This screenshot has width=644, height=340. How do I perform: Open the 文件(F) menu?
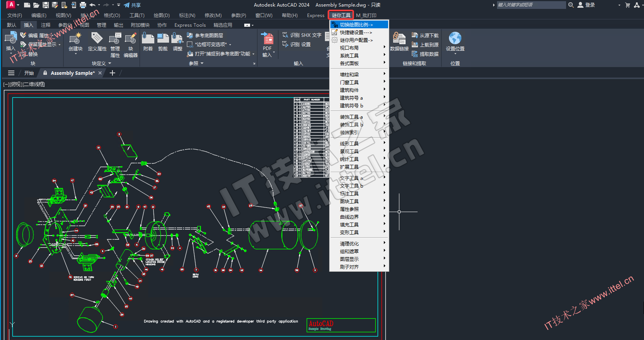[15, 16]
